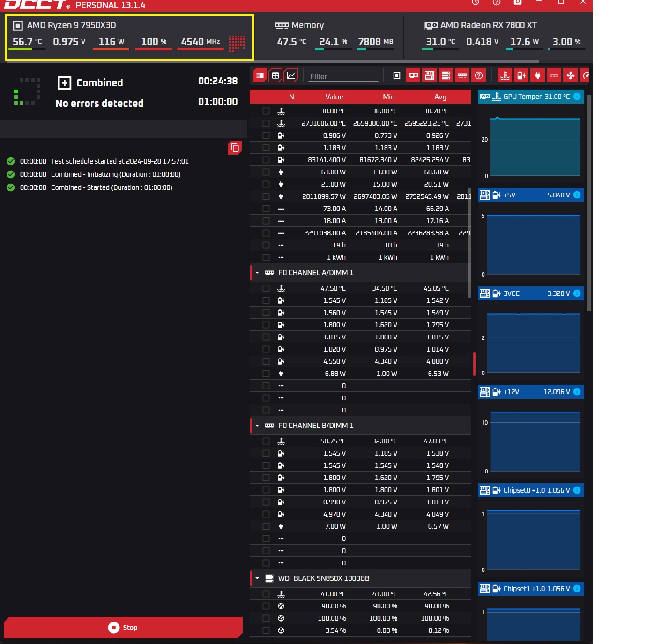Collapse the WD_BLACK SN850X 1000GB group
The height and width of the screenshot is (644, 669).
257,578
